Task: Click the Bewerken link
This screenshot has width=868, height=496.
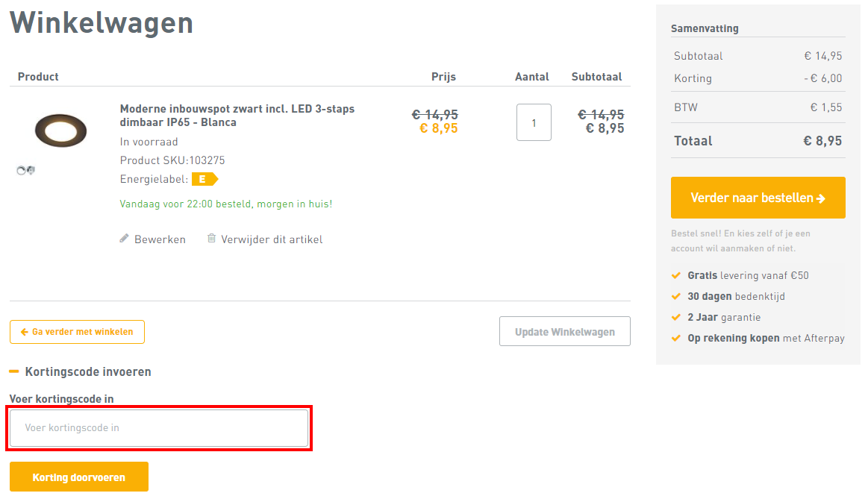Action: 160,239
